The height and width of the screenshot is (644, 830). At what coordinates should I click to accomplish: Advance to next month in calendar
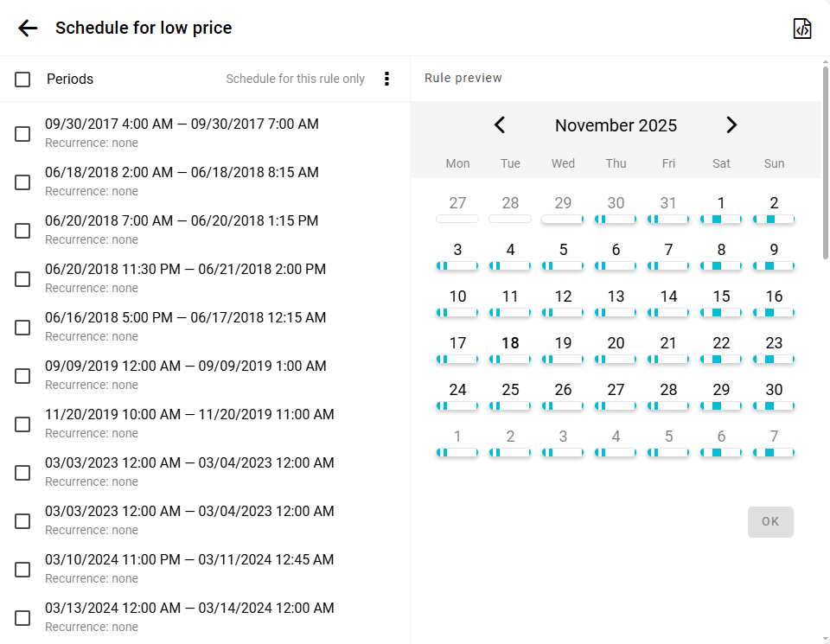731,125
